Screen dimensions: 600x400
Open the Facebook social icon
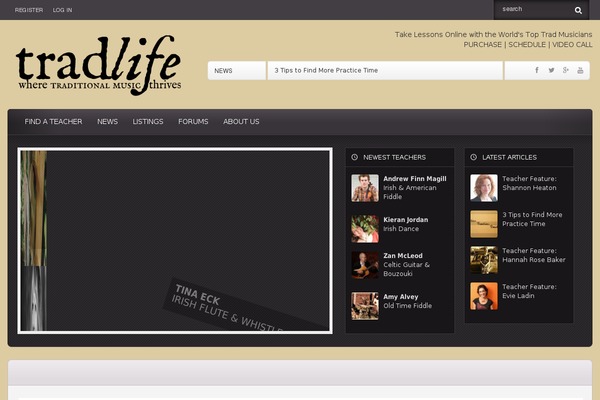tap(537, 70)
